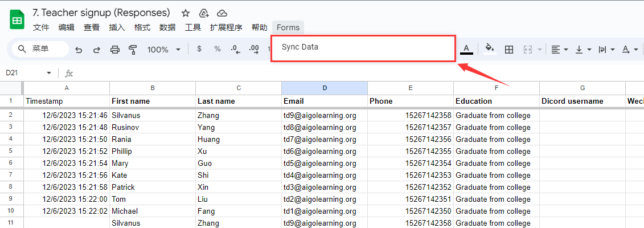The width and height of the screenshot is (644, 228).
Task: Open the Forms menu
Action: 288,27
